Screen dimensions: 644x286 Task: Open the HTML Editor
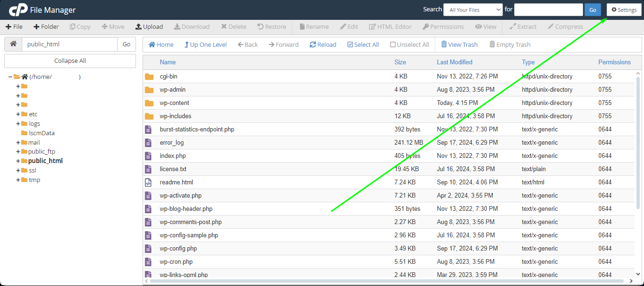point(390,26)
